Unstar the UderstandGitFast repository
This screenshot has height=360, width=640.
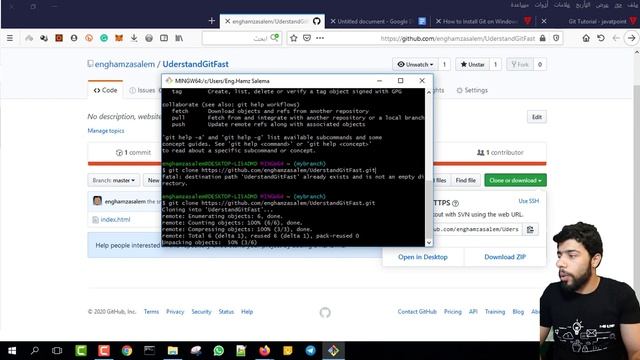(472, 64)
